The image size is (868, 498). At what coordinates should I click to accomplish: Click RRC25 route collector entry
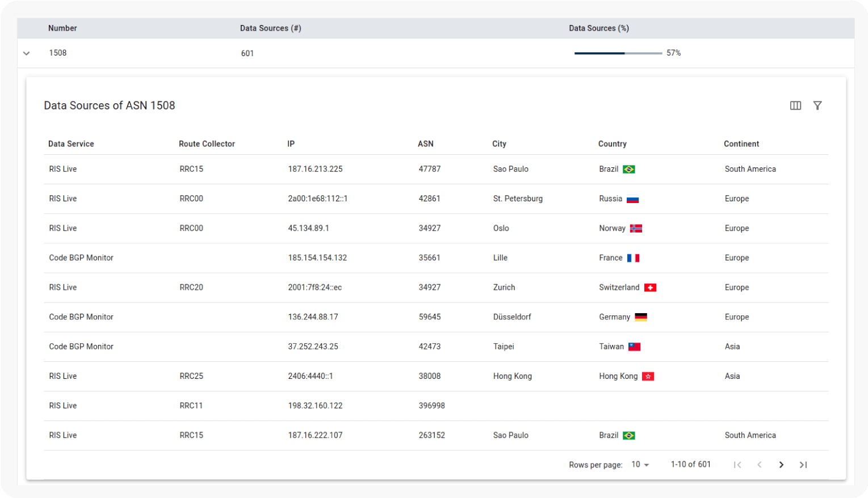(x=191, y=376)
